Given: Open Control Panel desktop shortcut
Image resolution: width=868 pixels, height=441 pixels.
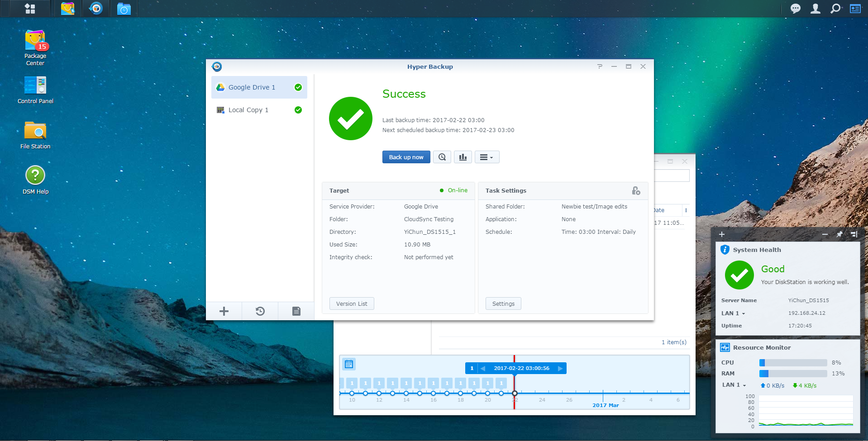Looking at the screenshot, I should [35, 90].
